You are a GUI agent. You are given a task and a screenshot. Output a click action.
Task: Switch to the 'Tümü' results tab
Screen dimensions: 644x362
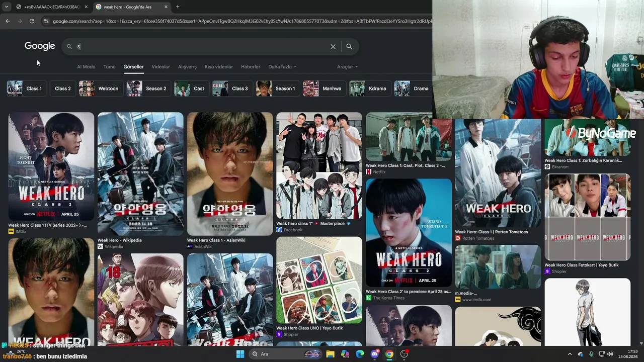click(x=109, y=67)
